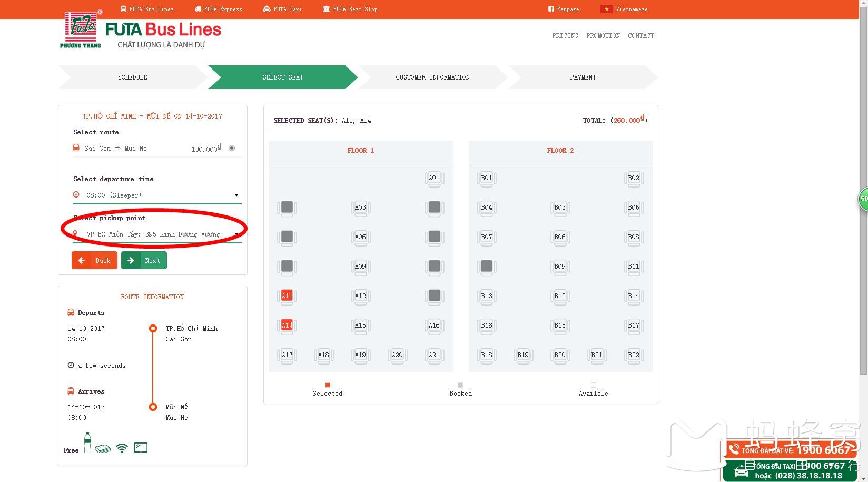Select seat A12 on Floor 1
868x482 pixels.
360,296
